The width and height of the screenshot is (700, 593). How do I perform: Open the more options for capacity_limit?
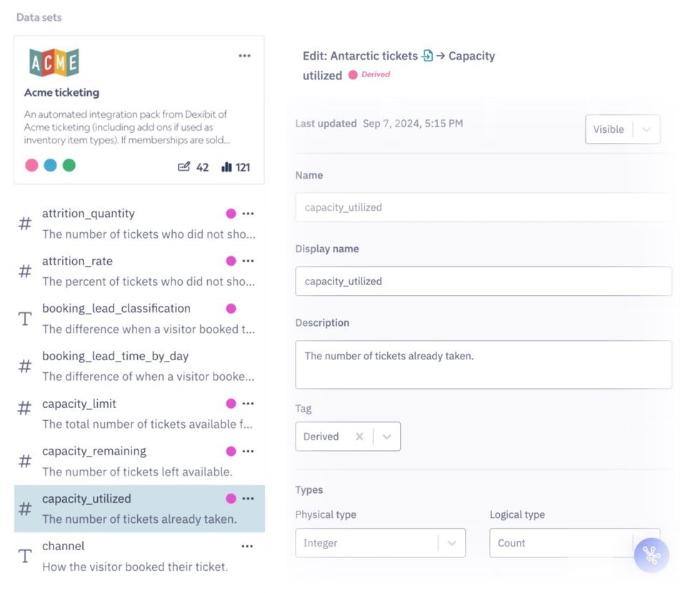click(248, 404)
